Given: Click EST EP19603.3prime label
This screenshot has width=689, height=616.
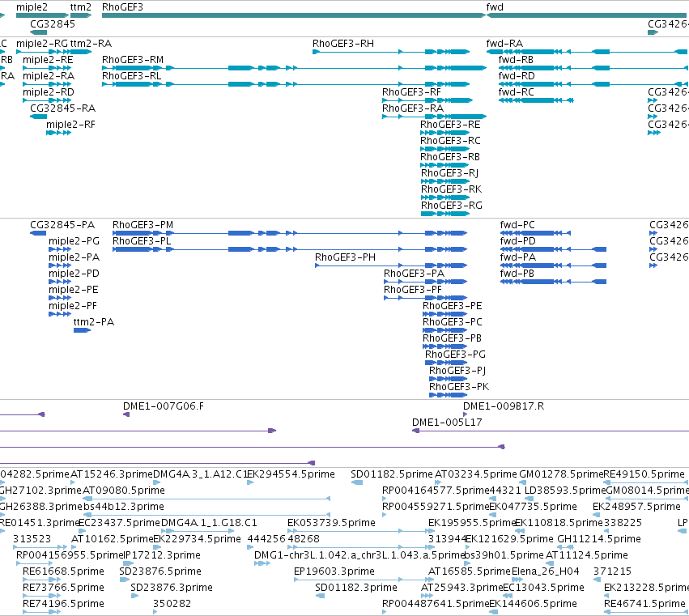Looking at the screenshot, I should pyautogui.click(x=334, y=571).
